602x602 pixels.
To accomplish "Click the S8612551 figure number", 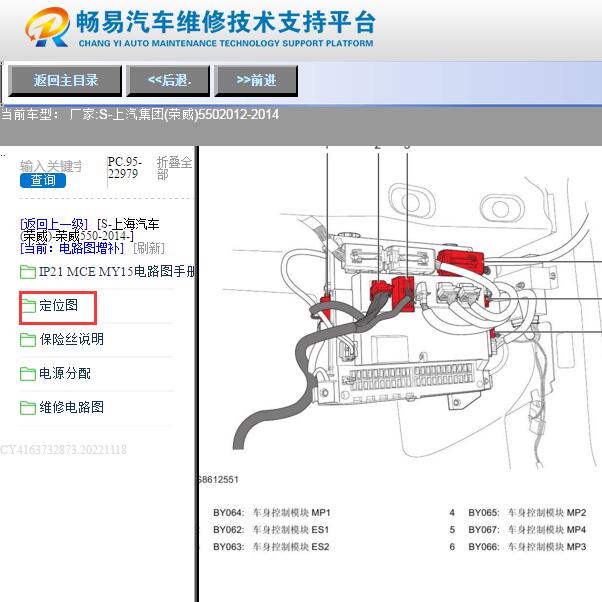I will (x=219, y=479).
